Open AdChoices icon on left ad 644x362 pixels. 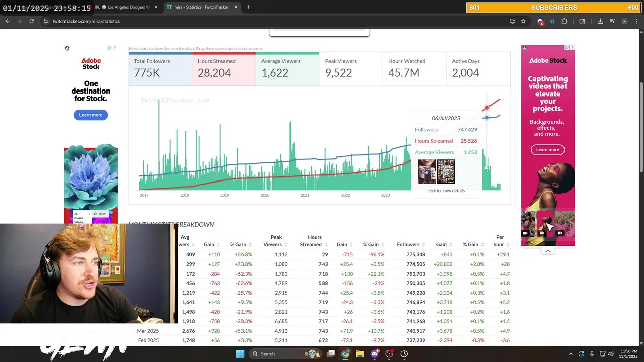(109, 48)
